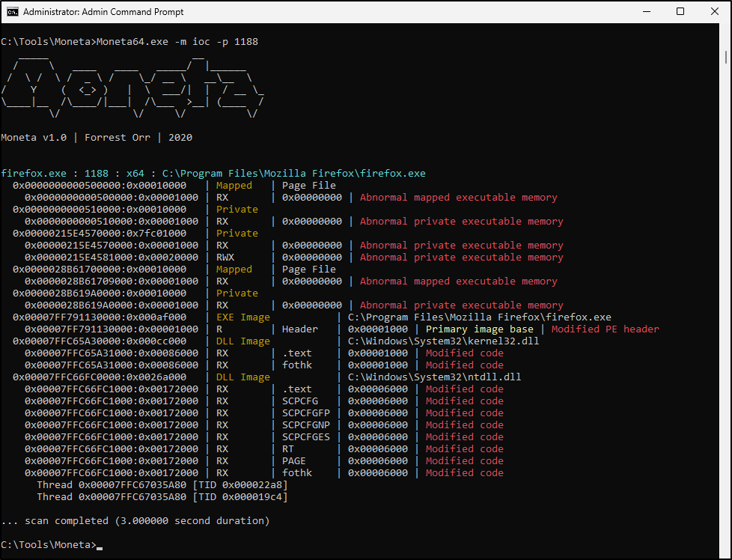This screenshot has height=560, width=732.
Task: Click 'Abnormal private executable memory' on the 0x0000000000510000:0x00001000 row
Action: click(461, 222)
